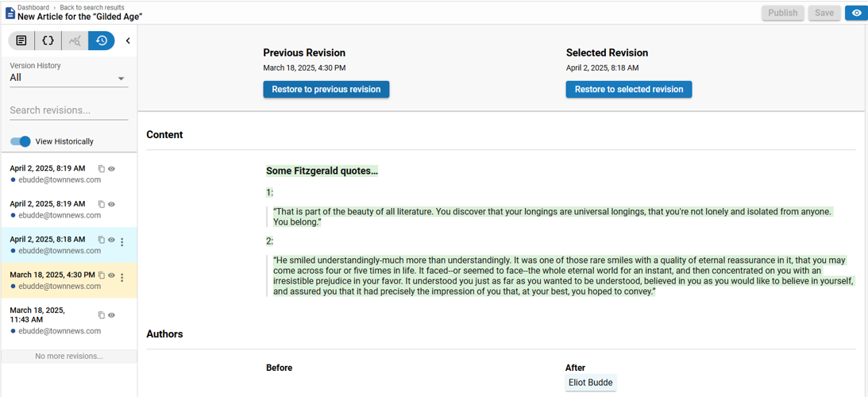868x397 pixels.
Task: Collapse the left sidebar panel
Action: (x=128, y=40)
